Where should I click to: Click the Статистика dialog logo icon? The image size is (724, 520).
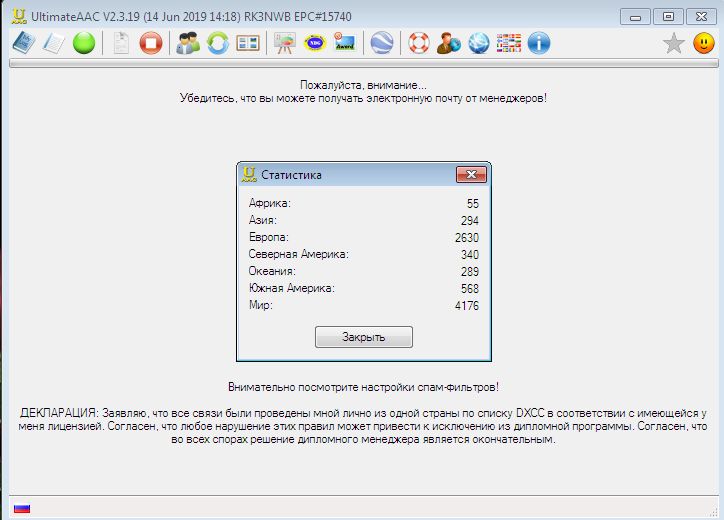point(249,174)
